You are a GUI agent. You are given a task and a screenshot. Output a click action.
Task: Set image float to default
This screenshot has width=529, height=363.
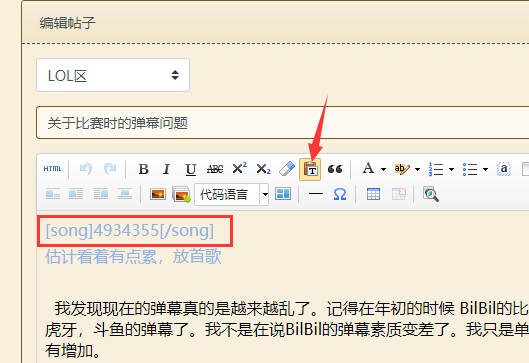click(53, 194)
